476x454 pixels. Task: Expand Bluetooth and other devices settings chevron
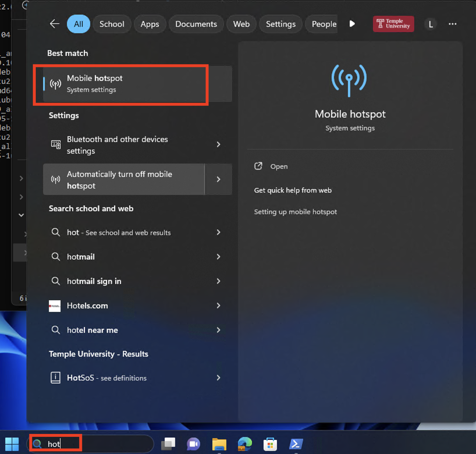[218, 145]
